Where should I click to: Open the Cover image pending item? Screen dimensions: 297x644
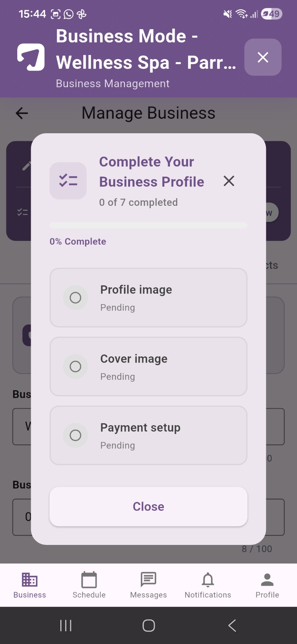point(148,366)
